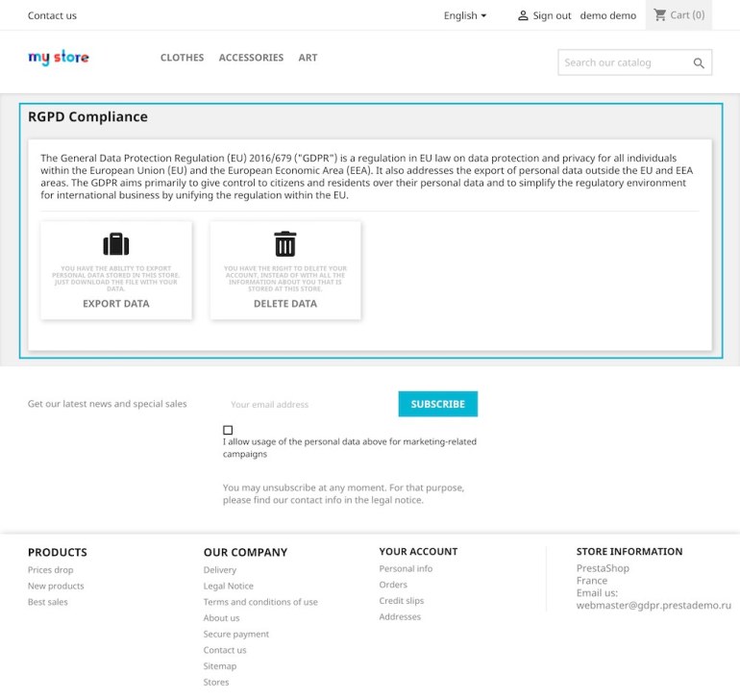This screenshot has width=740, height=700.
Task: Open the Personal info footer link
Action: tap(406, 568)
